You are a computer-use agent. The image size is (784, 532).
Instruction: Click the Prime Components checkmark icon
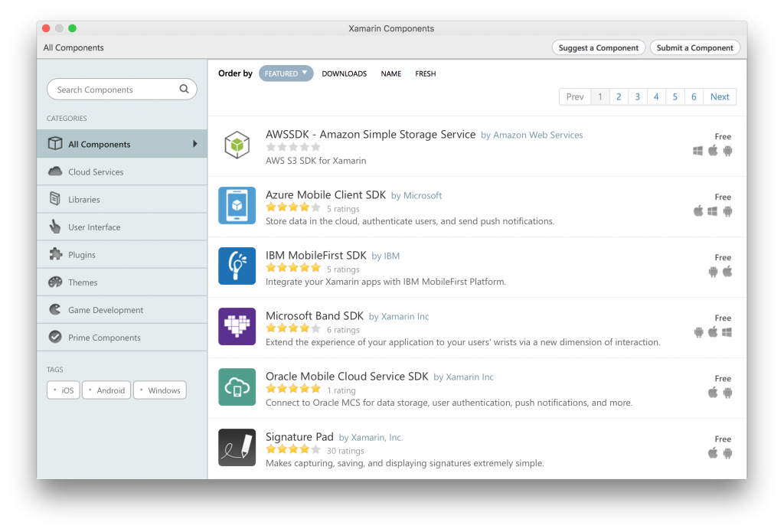(55, 337)
